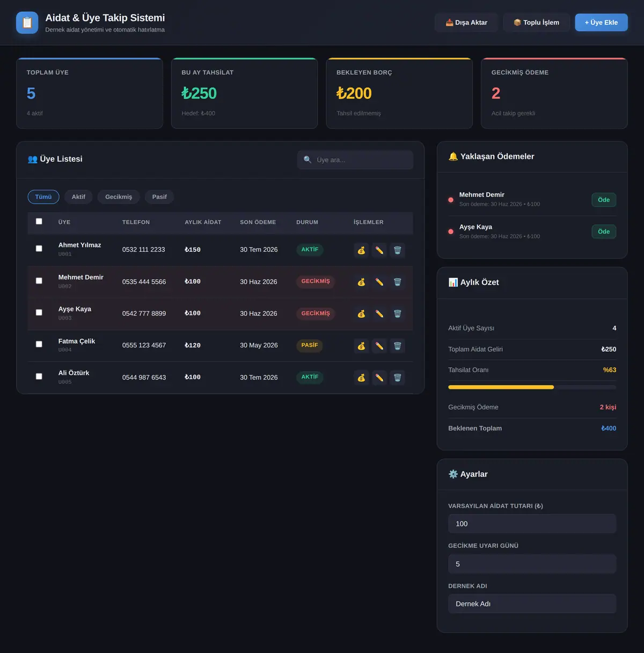Image resolution: width=644 pixels, height=653 pixels.
Task: Click the clipboard app logo icon
Action: coord(27,23)
